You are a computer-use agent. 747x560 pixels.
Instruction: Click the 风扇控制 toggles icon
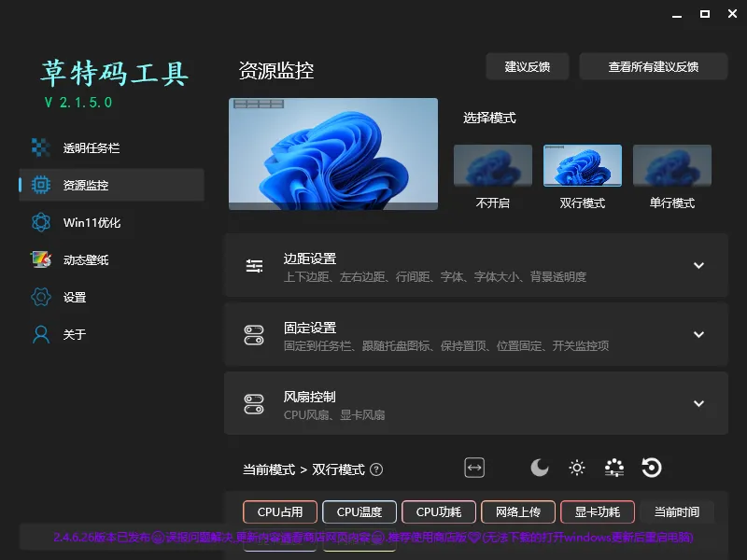pos(254,404)
